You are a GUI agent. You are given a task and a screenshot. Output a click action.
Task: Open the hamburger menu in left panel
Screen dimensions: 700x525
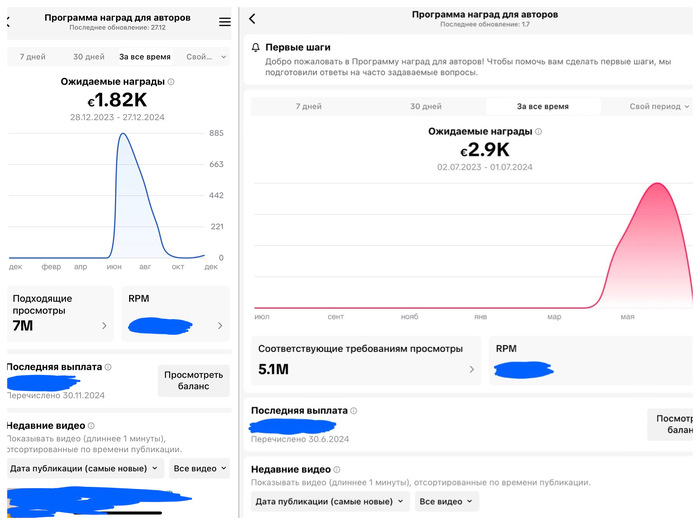click(225, 21)
